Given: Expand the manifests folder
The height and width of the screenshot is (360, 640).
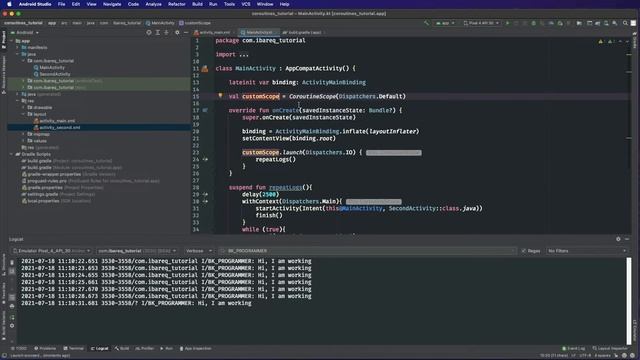Looking at the screenshot, I should [18, 47].
